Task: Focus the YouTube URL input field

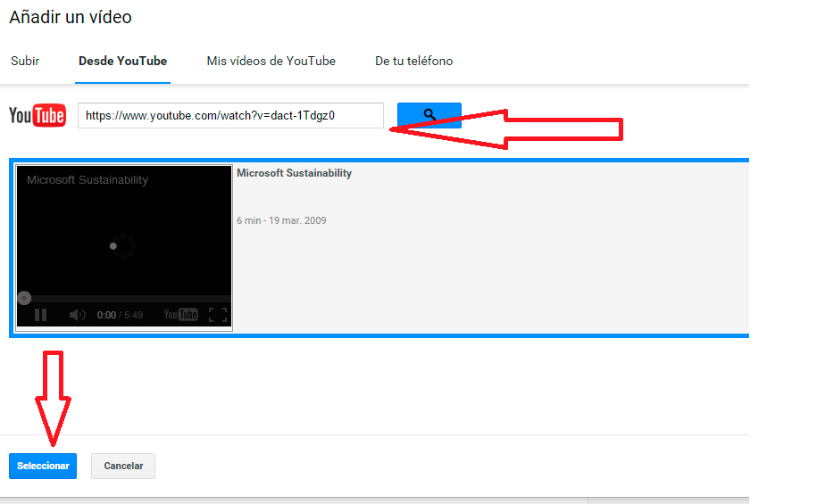Action: click(x=230, y=116)
